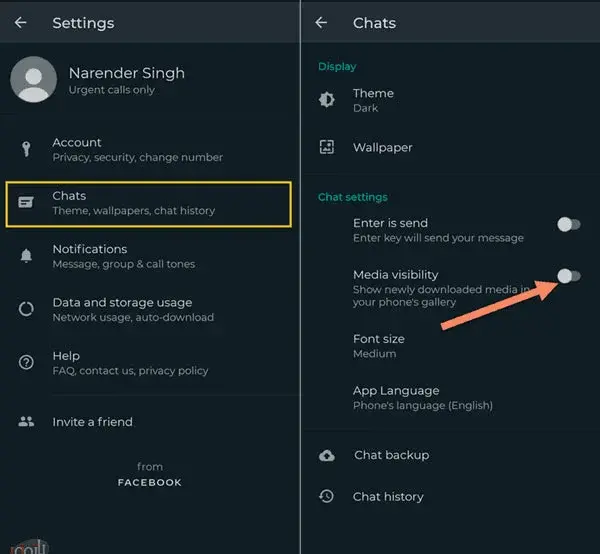Go back from the Settings screen
Viewport: 600px width, 554px height.
[20, 23]
